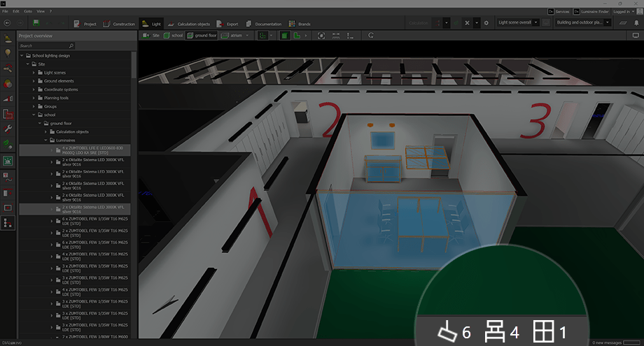
Task: Select the wrench tool in left sidebar
Action: [x=8, y=129]
